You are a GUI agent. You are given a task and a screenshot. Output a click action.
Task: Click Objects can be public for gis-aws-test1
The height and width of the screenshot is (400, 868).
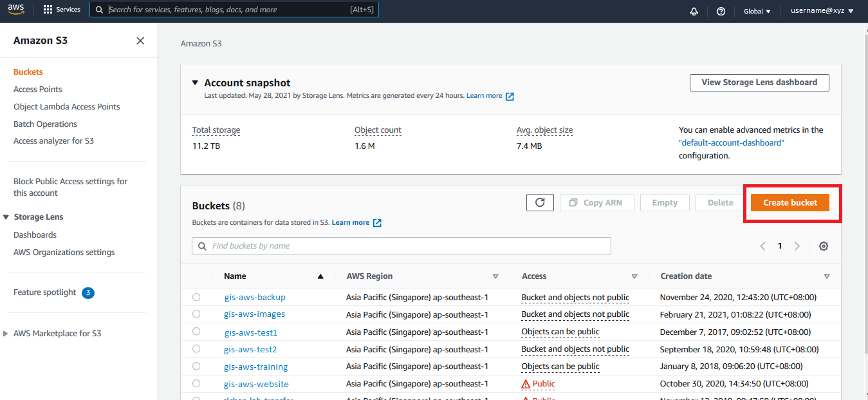560,332
